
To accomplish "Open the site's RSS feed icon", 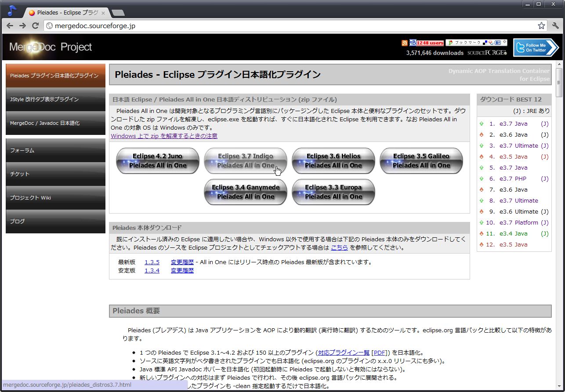I will click(405, 43).
